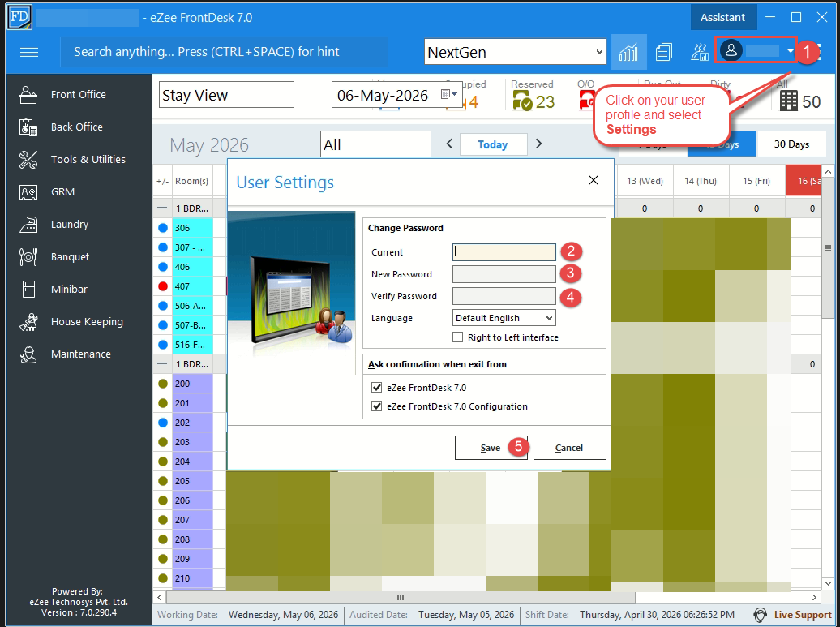Collapse the second 1 BDR room group

162,364
